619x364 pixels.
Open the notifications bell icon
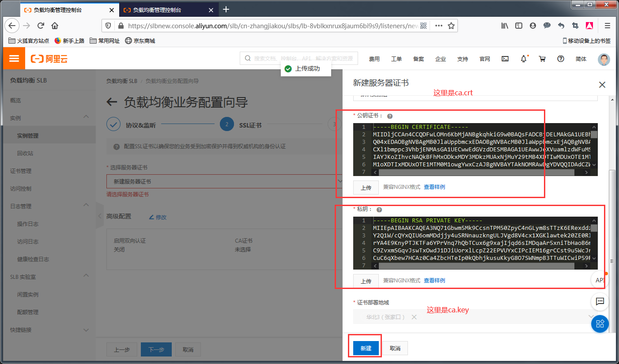[523, 58]
